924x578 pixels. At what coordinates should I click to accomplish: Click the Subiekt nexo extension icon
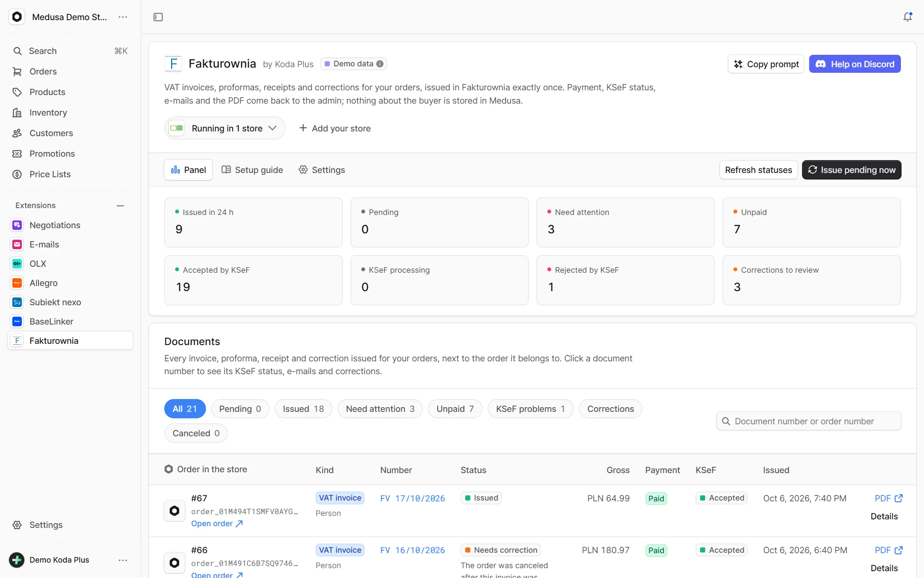pos(17,302)
